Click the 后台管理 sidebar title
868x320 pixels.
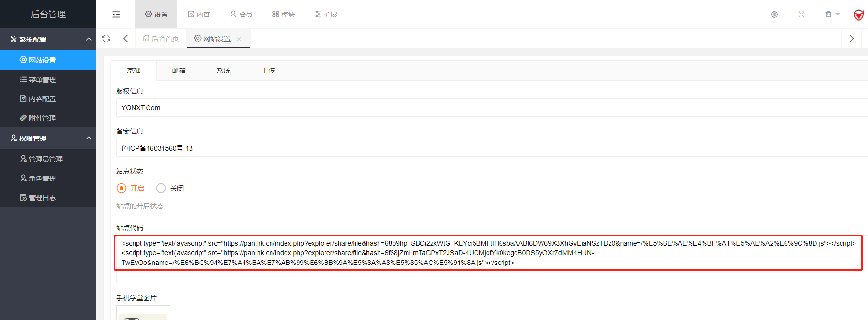click(x=48, y=14)
